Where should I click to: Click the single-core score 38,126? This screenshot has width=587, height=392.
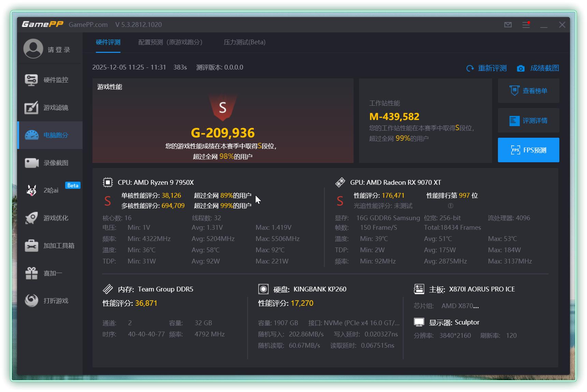[171, 196]
